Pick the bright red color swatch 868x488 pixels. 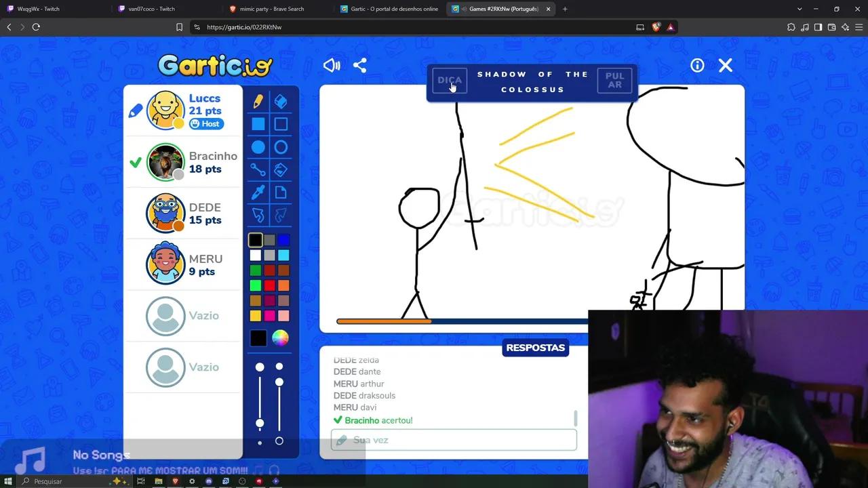coord(269,286)
